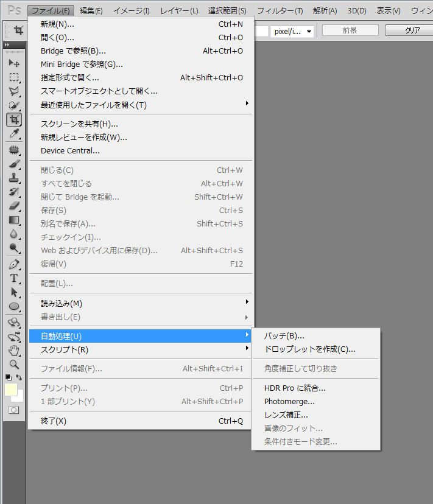The width and height of the screenshot is (433, 504).
Task: Select the Path Selection tool
Action: pyautogui.click(x=14, y=292)
